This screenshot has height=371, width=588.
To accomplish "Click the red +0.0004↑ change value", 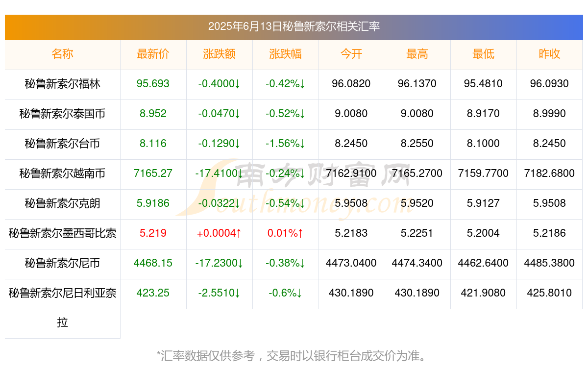I will click(219, 233).
